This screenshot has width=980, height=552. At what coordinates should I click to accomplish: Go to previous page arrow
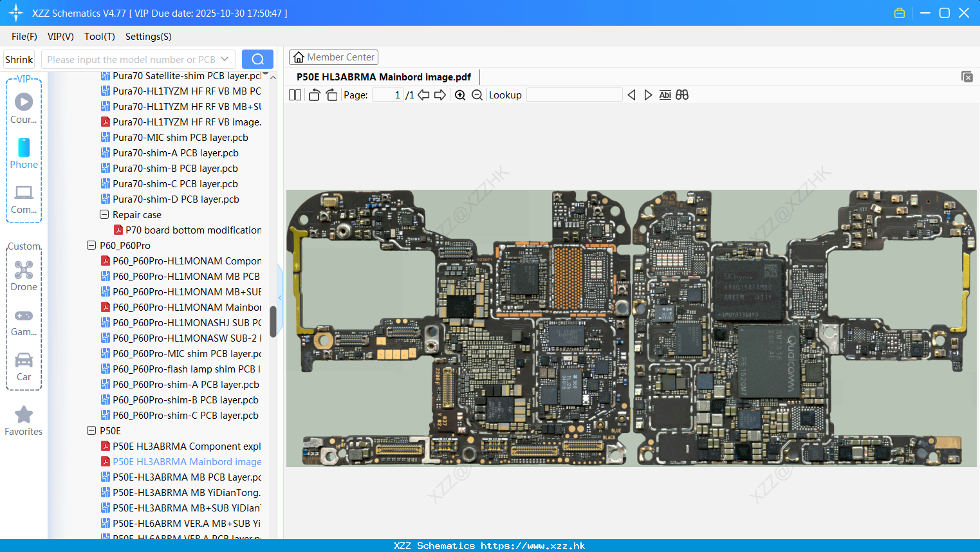coord(423,95)
